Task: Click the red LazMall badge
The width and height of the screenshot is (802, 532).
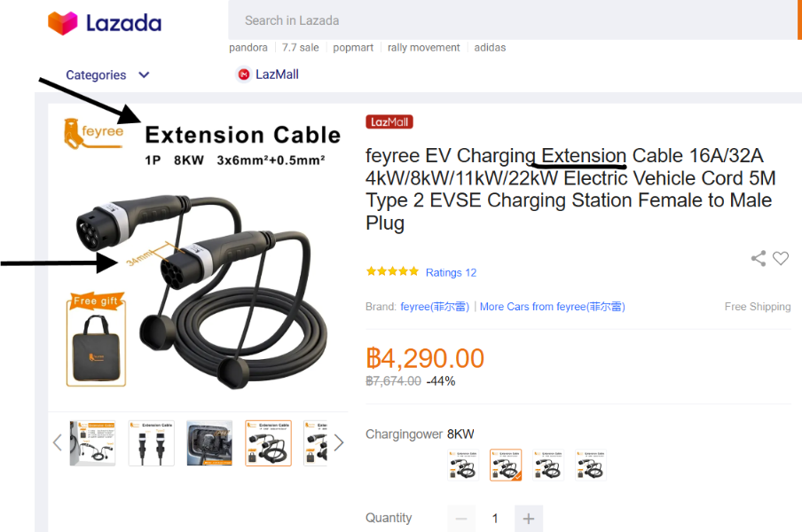Action: (389, 122)
